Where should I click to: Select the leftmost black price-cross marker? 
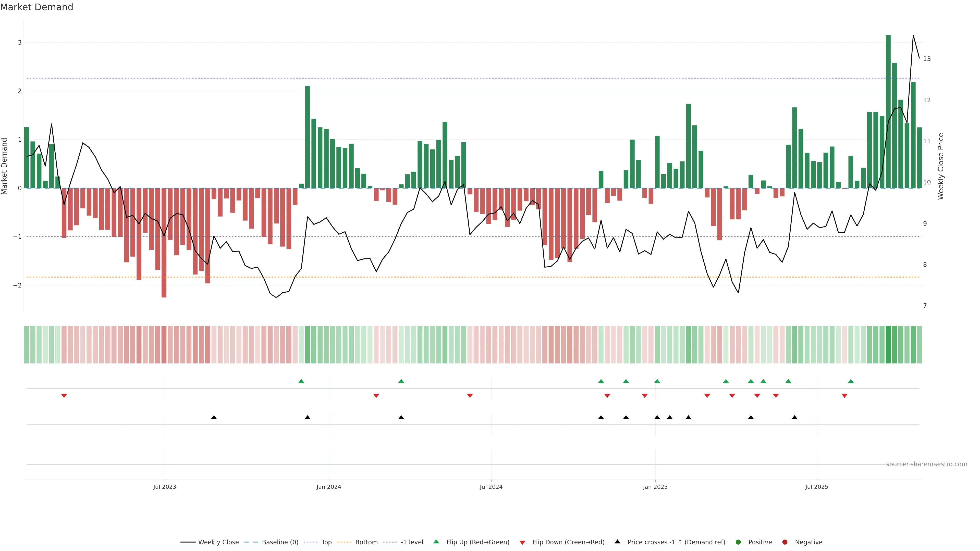tap(214, 418)
